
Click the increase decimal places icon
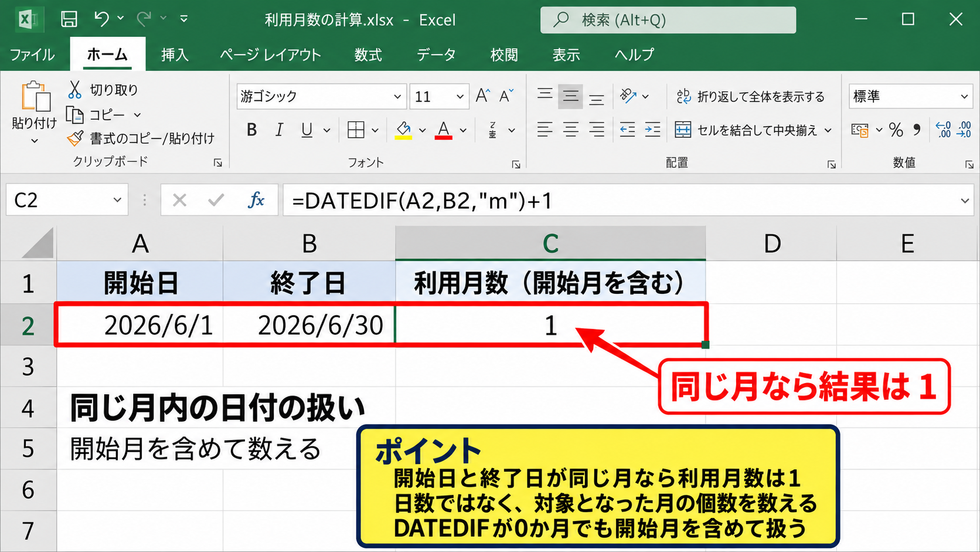[x=943, y=130]
